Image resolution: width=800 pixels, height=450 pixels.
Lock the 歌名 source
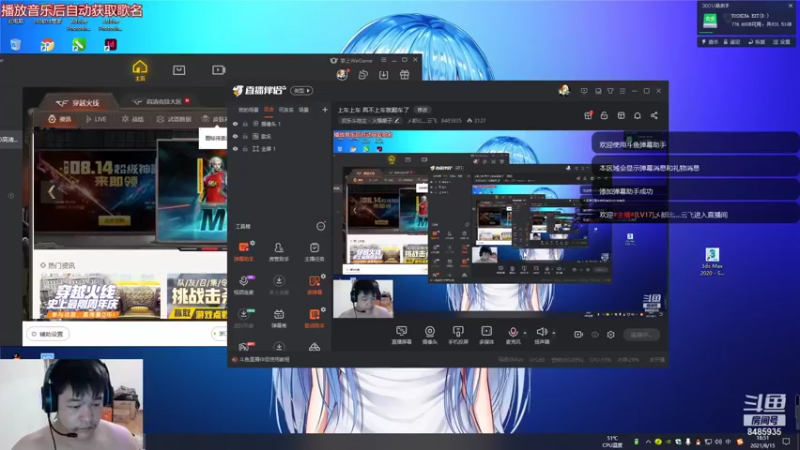(x=245, y=136)
